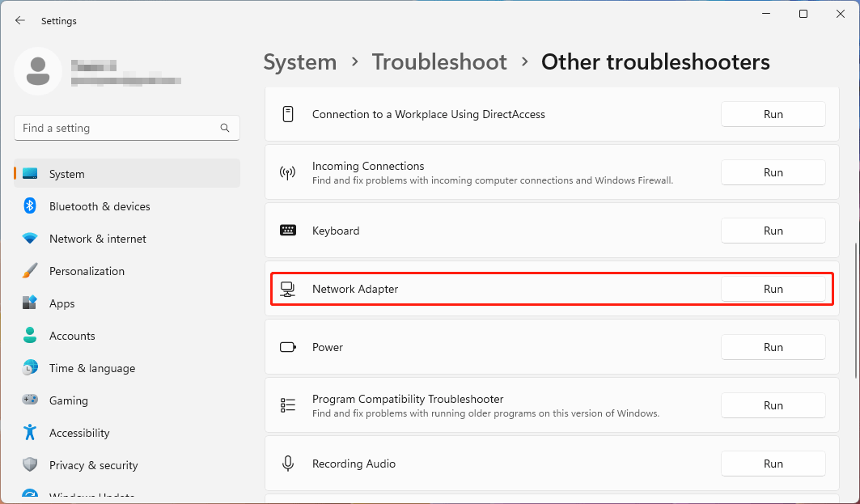Open System in the sidebar menu
This screenshot has height=504, width=860.
pyautogui.click(x=127, y=174)
